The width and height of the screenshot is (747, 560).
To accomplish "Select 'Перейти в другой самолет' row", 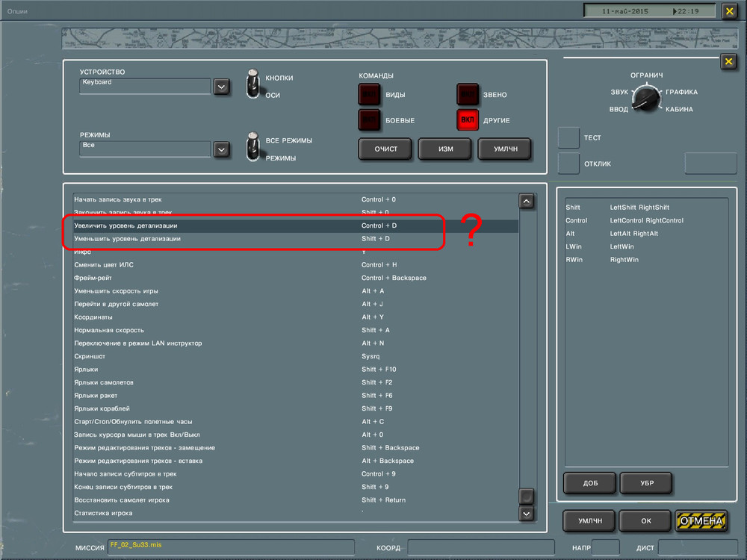I will tap(295, 304).
